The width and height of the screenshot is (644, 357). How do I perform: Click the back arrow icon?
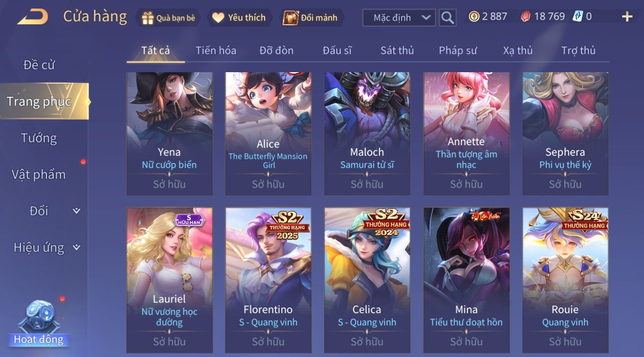coord(32,17)
